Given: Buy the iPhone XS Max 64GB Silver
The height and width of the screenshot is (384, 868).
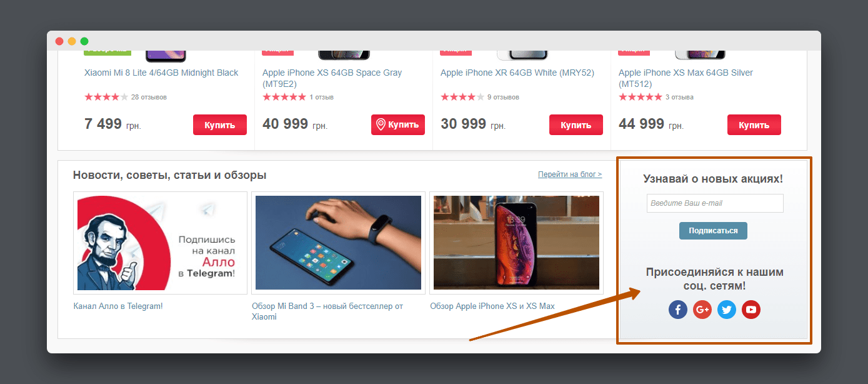Looking at the screenshot, I should pos(754,125).
